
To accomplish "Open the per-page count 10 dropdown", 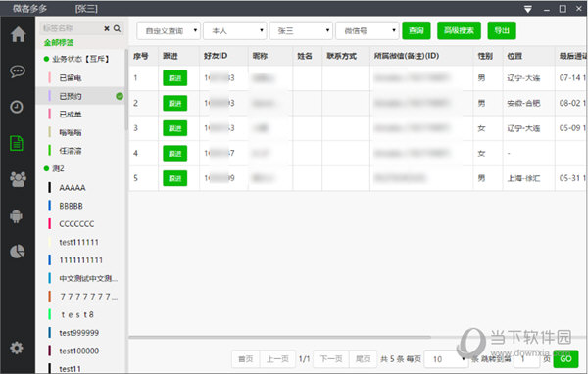I will point(447,359).
